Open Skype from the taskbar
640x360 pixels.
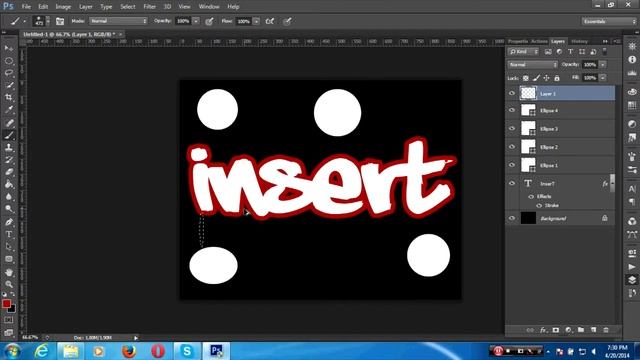pyautogui.click(x=187, y=351)
